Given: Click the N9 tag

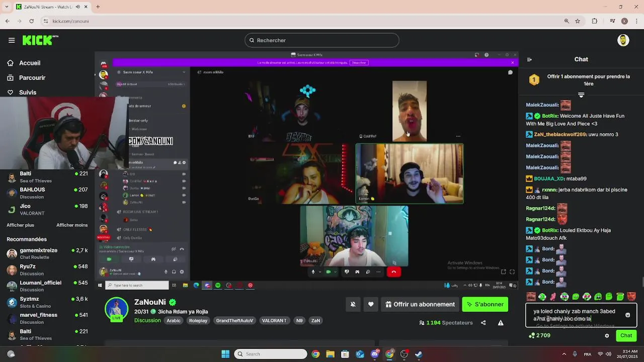Looking at the screenshot, I should coord(299,320).
